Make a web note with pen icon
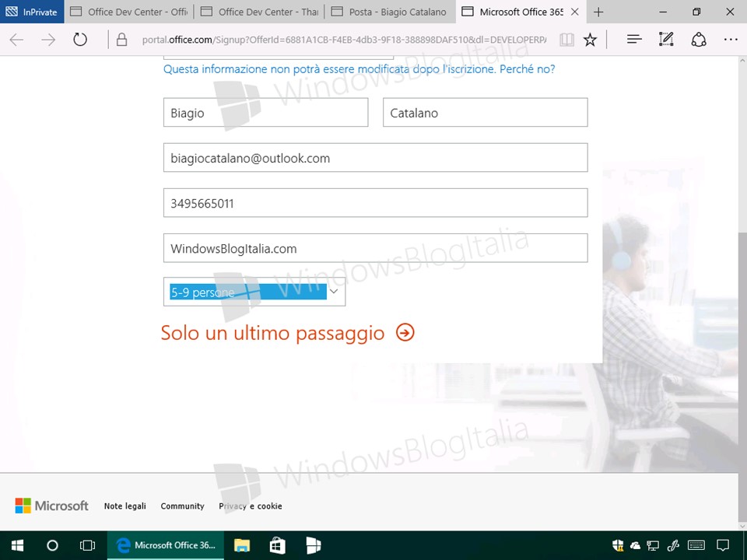Viewport: 747px width, 560px height. point(666,40)
